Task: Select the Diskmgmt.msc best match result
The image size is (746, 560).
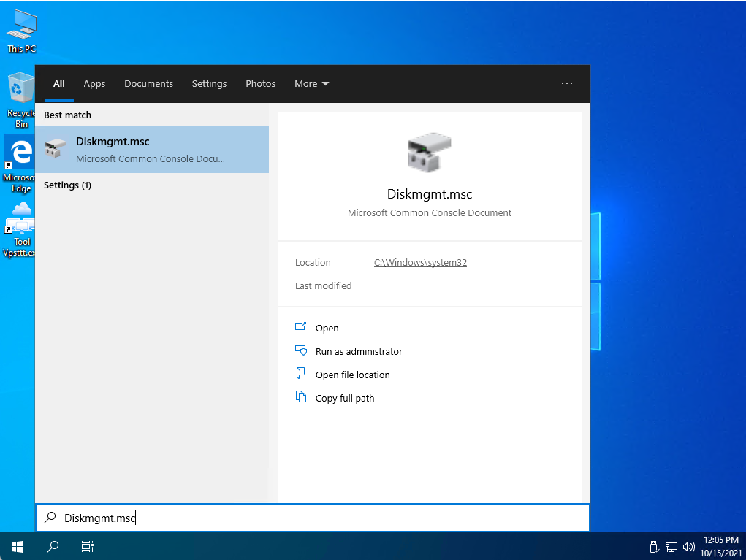Action: (x=152, y=149)
